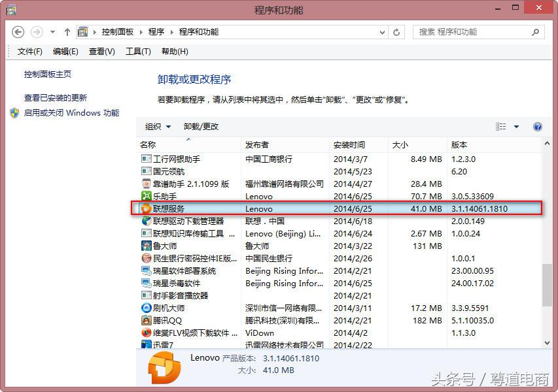
Task: Select the 瑞星杀毒软件 umbrella icon
Action: (146, 283)
